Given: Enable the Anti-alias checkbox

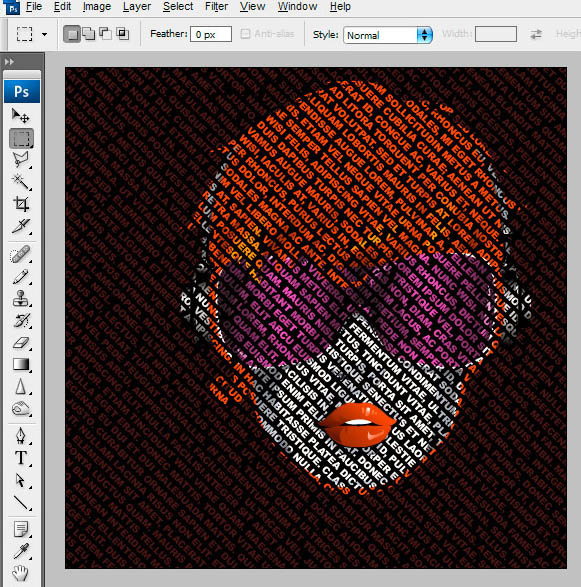Looking at the screenshot, I should 245,34.
